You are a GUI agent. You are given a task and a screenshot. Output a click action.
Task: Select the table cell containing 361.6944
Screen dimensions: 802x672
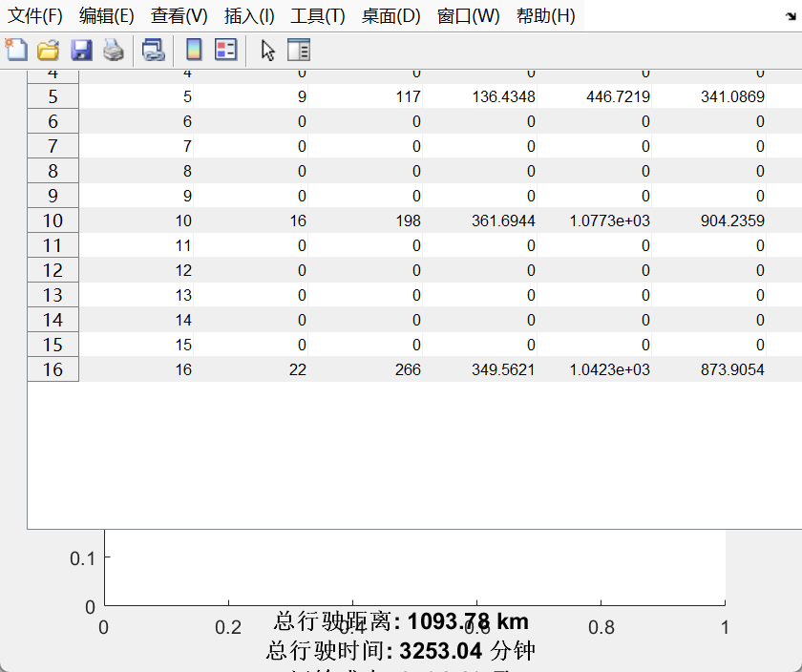click(x=479, y=220)
